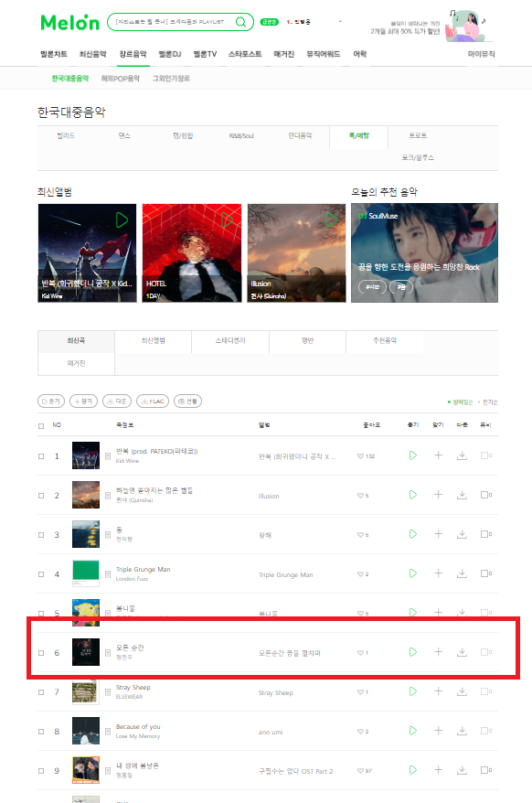Open the 멜론차트 menu
Viewport: 532px width, 803px height.
[x=54, y=54]
